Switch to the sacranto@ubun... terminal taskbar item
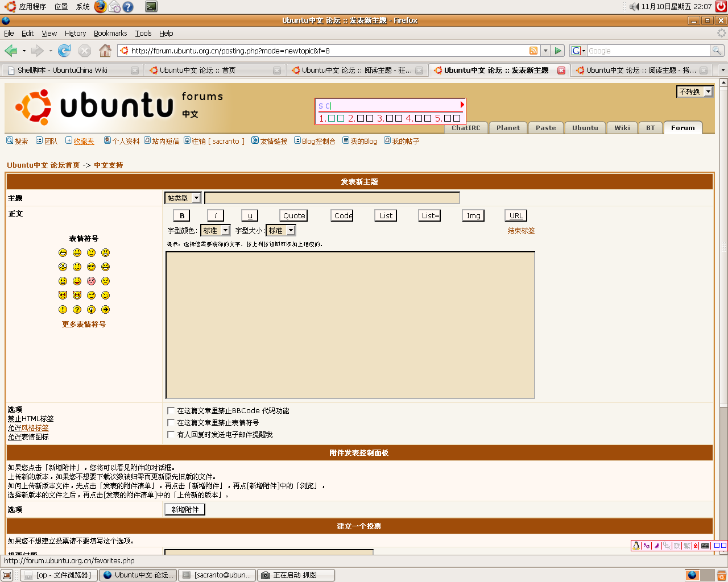The height and width of the screenshot is (582, 728). click(x=217, y=575)
